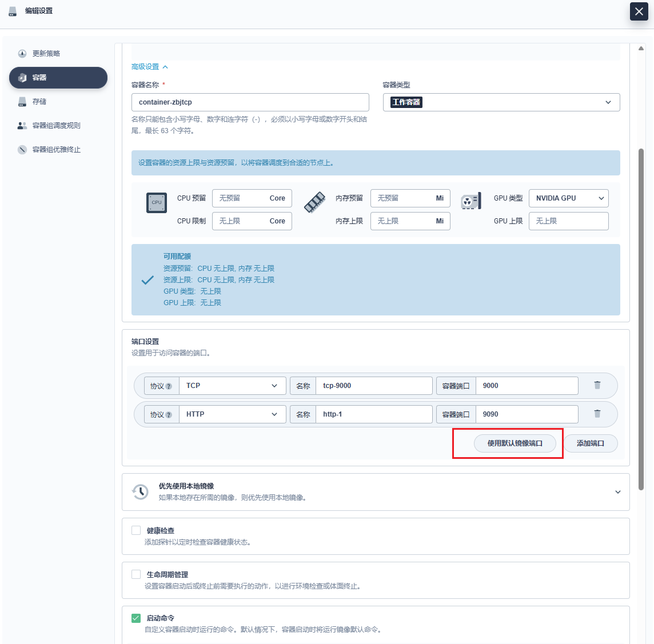Click 资源上限: CPU 无上限 quota line
The height and width of the screenshot is (644, 654).
[x=218, y=279]
